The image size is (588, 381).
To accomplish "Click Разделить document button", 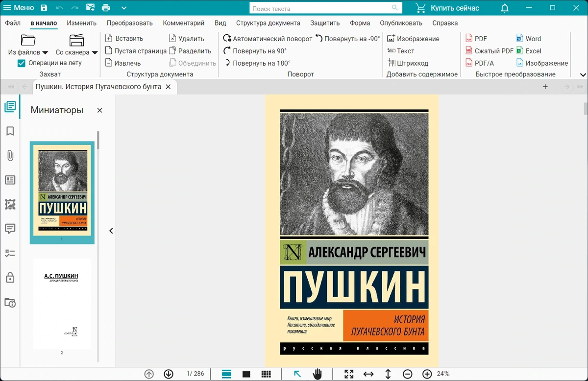I will coord(190,50).
